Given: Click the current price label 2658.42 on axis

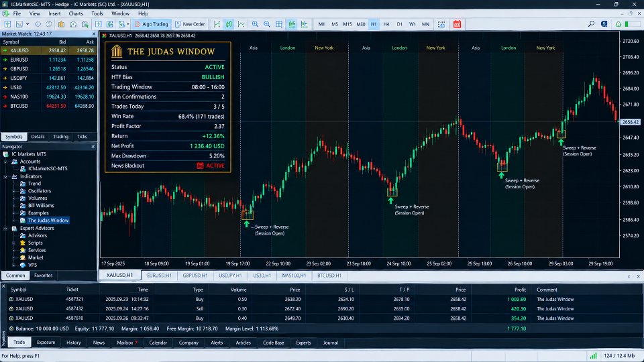Looking at the screenshot, I should (x=631, y=122).
